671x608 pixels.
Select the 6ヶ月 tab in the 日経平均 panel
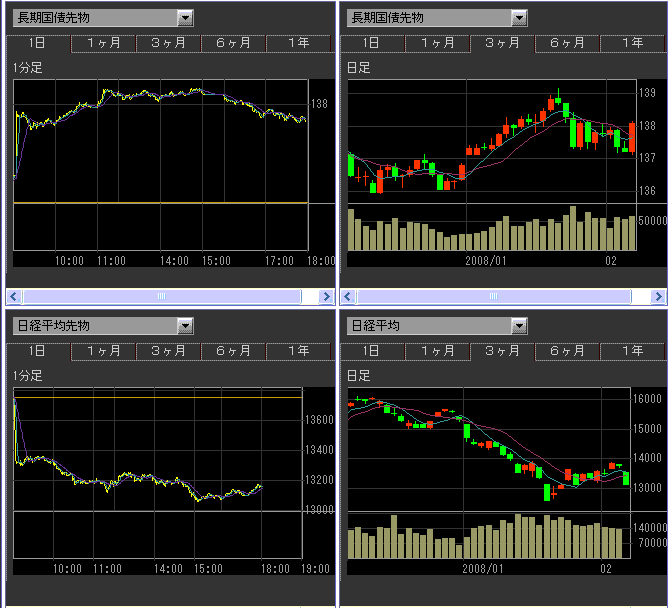(567, 351)
